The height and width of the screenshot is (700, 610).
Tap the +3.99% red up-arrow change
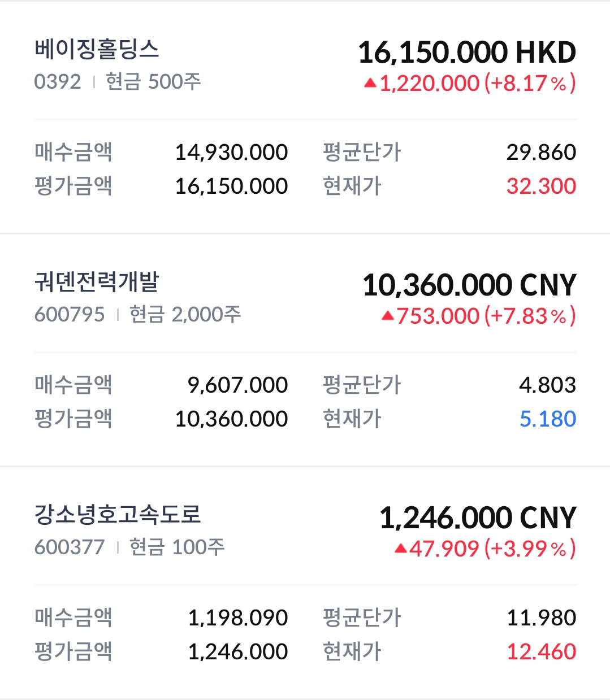coord(485,549)
